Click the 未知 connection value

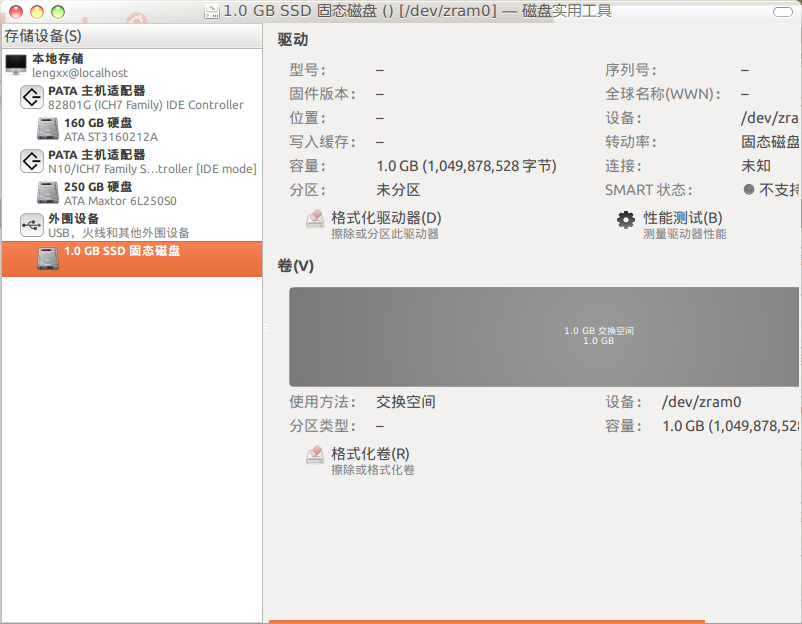pyautogui.click(x=755, y=166)
